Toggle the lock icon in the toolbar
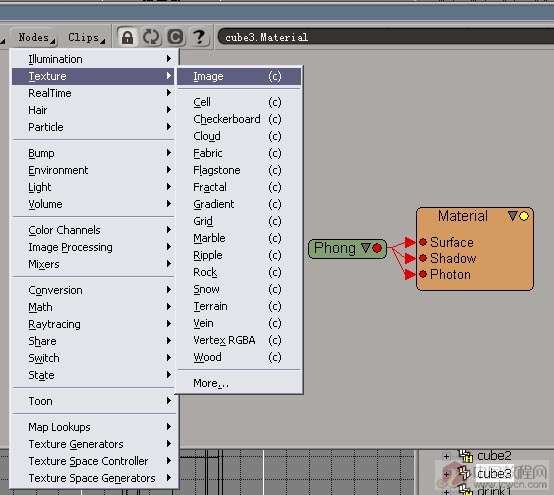The width and height of the screenshot is (554, 495). pos(127,37)
